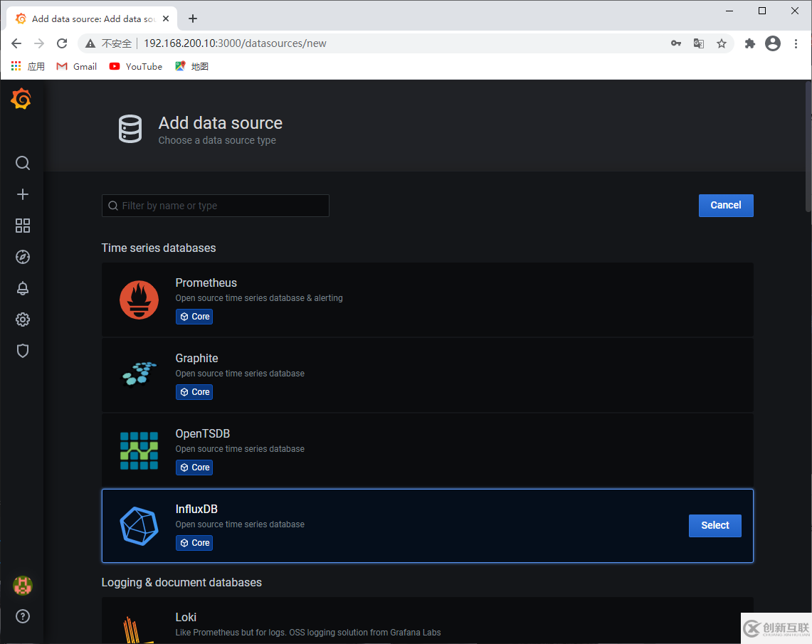Bookmark this page with the star icon

click(x=722, y=43)
